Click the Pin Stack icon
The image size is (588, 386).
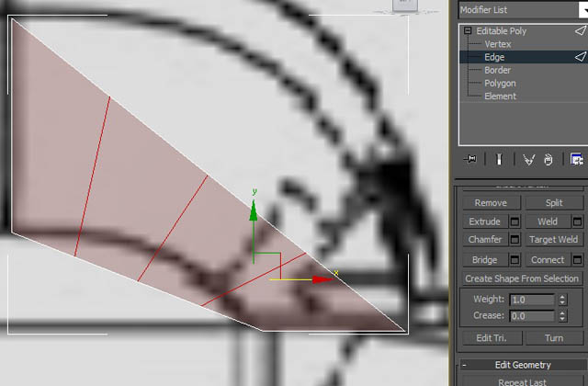pos(470,159)
